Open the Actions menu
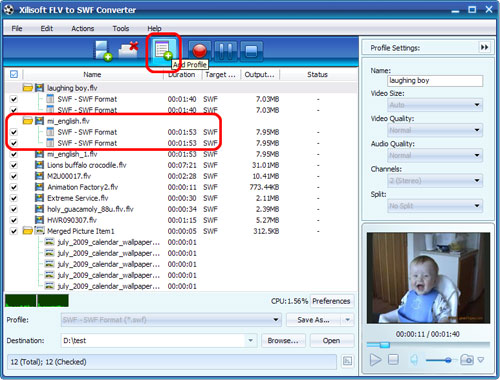500x380 pixels. pos(83,29)
